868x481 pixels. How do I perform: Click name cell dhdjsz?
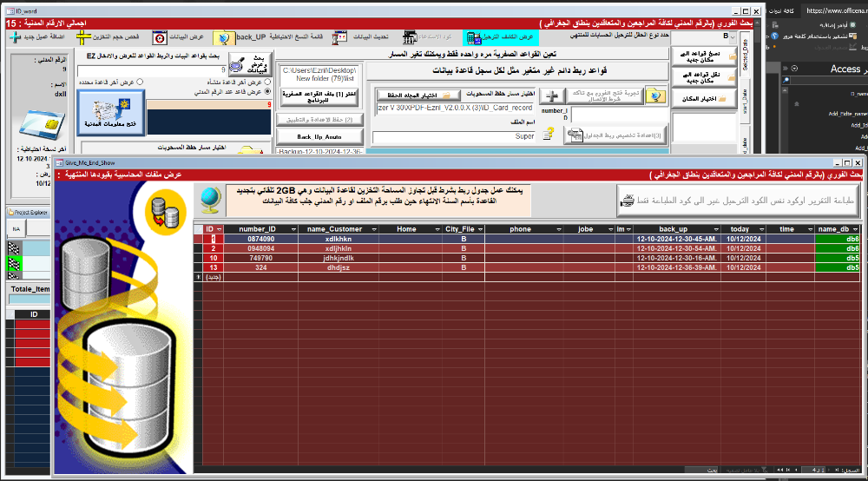(339, 267)
